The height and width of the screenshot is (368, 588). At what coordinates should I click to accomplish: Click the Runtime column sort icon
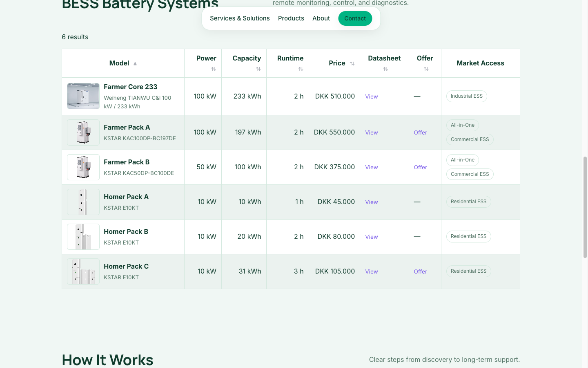301,69
